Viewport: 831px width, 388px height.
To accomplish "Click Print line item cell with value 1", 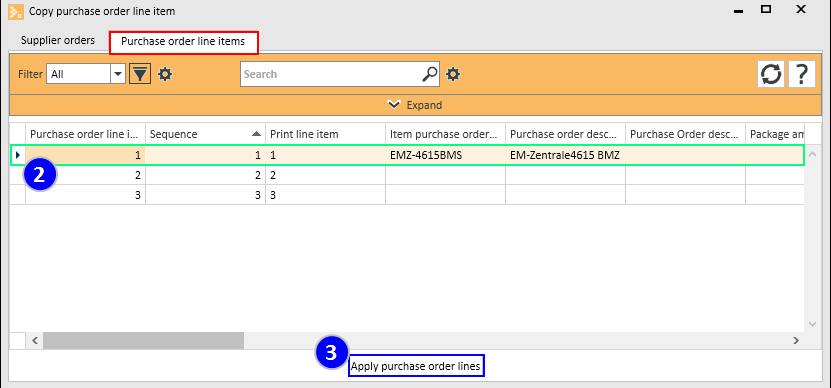I will (x=325, y=155).
